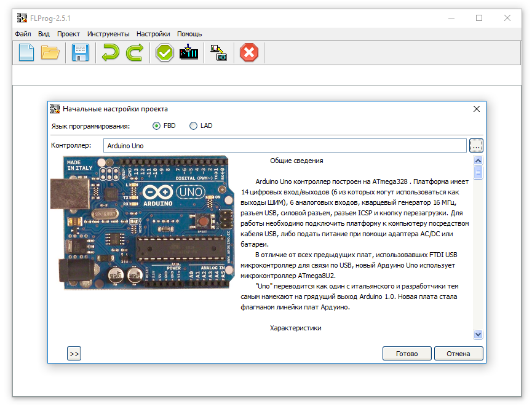Compile project with the chip upload icon
The image size is (532, 406).
tap(189, 52)
